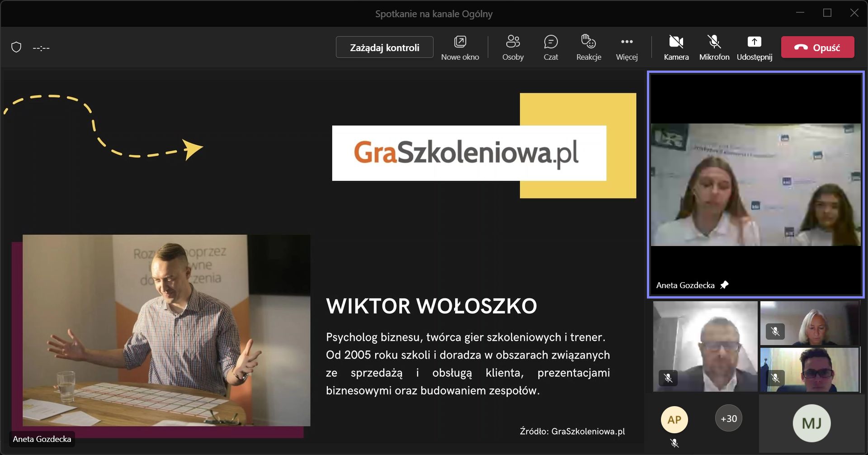Unmute using the Mikrofon toggle
This screenshot has height=455, width=868.
[x=714, y=47]
